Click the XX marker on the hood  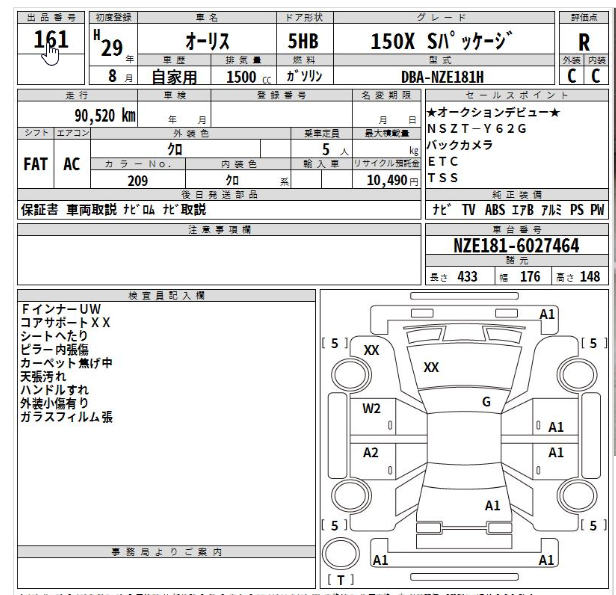click(431, 367)
